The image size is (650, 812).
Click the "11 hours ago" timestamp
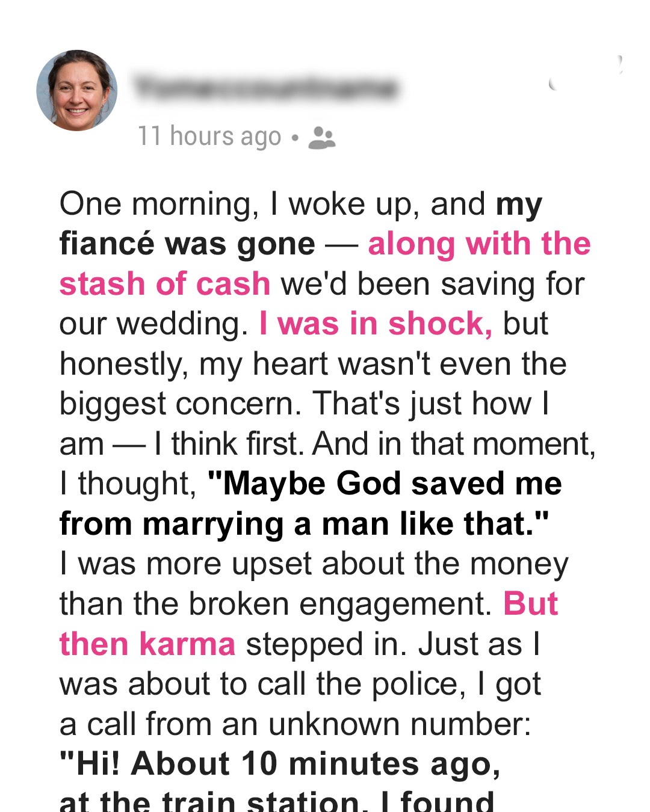click(209, 137)
